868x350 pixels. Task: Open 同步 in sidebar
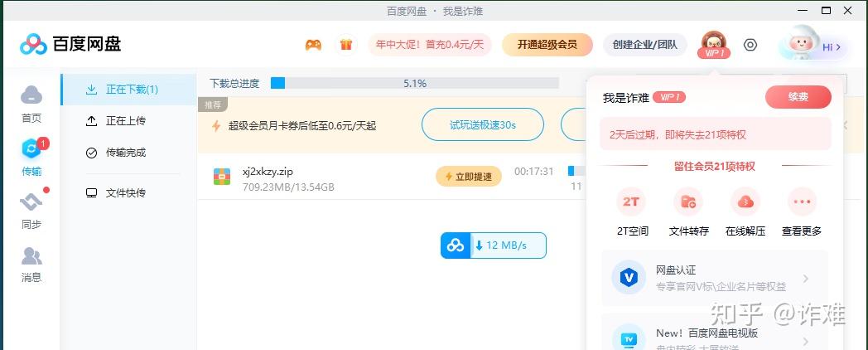coord(31,210)
